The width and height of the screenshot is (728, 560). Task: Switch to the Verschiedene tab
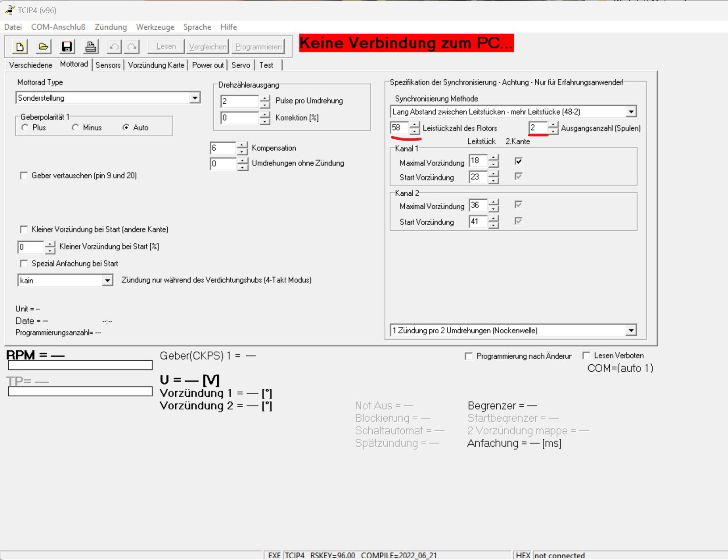pos(31,65)
